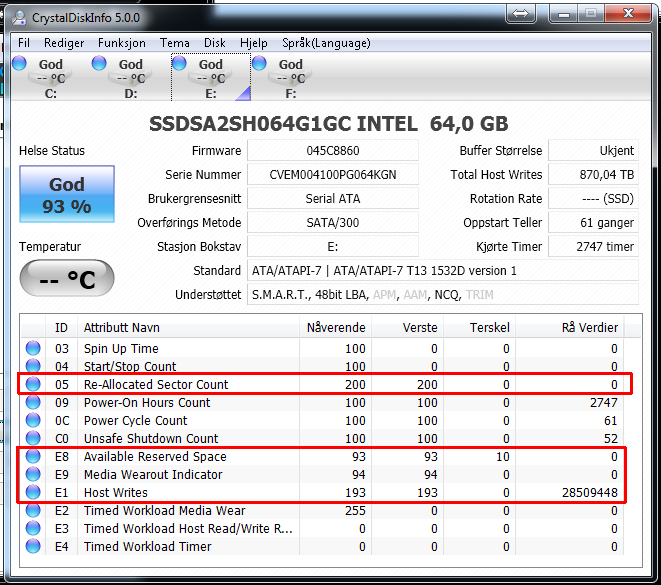Click the Standard ATA/ATAPI-7 field
The height and width of the screenshot is (585, 661).
tap(443, 271)
